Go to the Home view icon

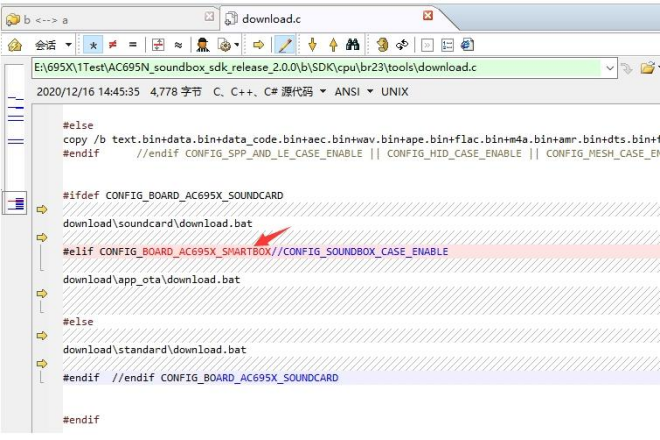click(15, 45)
